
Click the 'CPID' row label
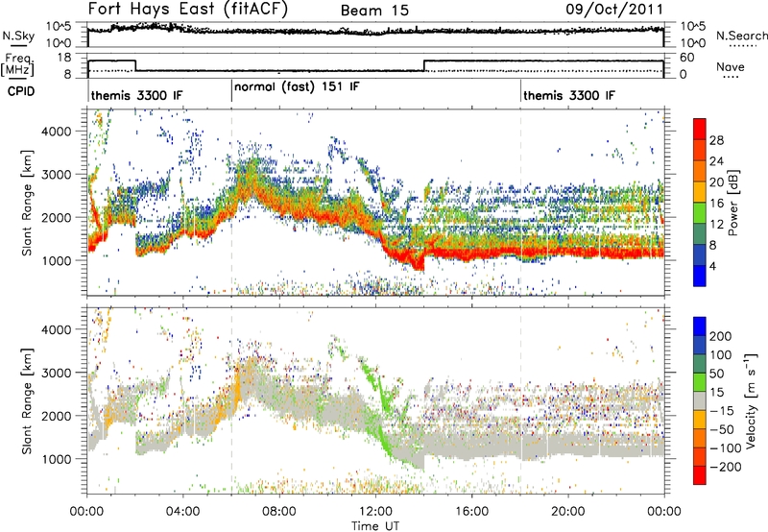coord(20,91)
